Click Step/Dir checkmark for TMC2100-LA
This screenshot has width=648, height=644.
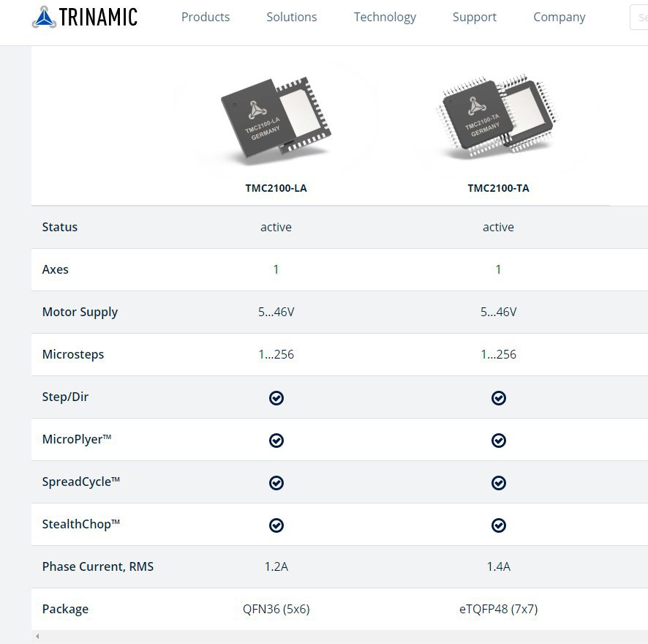[x=276, y=398]
